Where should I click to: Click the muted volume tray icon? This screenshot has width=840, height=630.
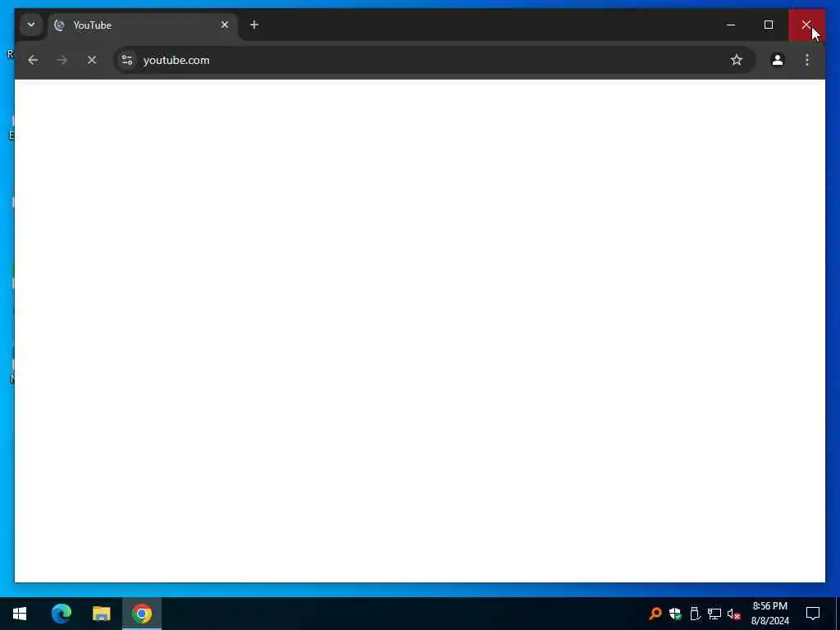(x=733, y=614)
